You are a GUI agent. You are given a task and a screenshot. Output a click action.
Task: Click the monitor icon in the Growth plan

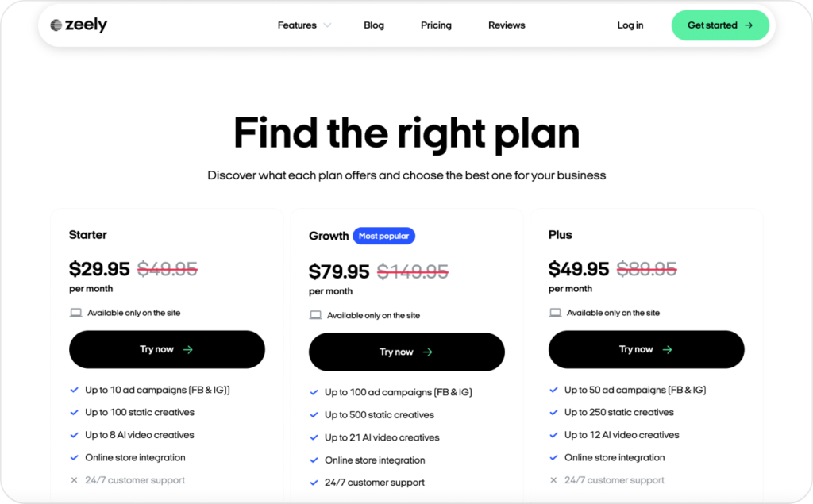point(314,314)
